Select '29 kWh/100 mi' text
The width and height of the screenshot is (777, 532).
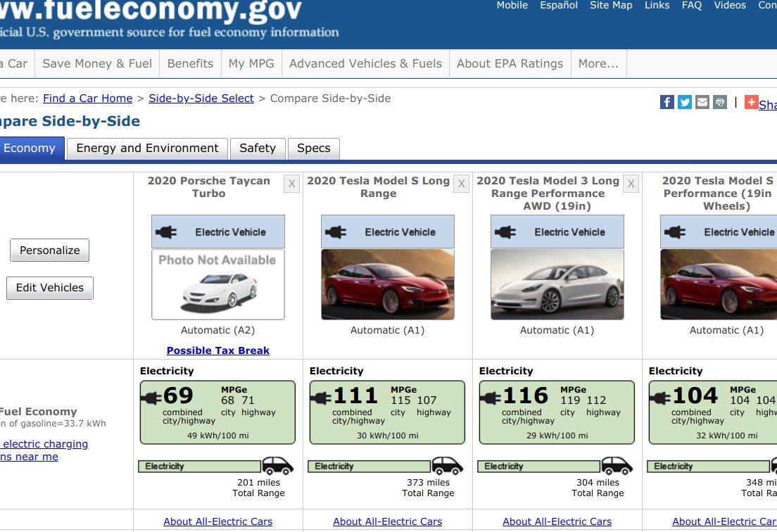pos(557,436)
